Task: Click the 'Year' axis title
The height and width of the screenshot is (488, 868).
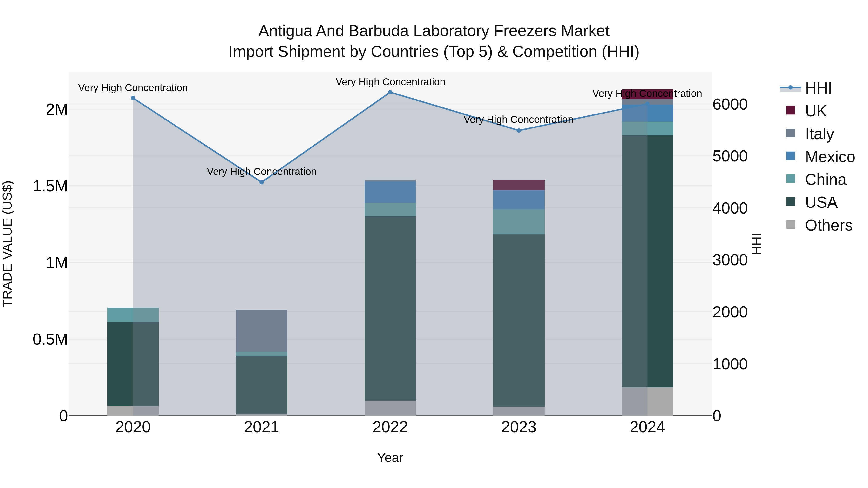Action: (390, 458)
